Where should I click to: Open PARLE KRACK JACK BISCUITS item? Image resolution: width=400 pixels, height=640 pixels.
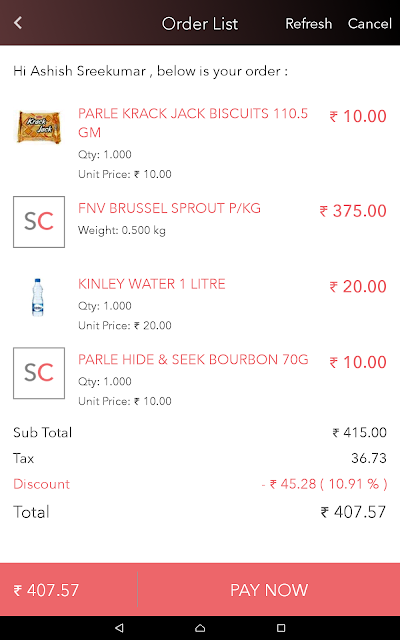tap(193, 122)
